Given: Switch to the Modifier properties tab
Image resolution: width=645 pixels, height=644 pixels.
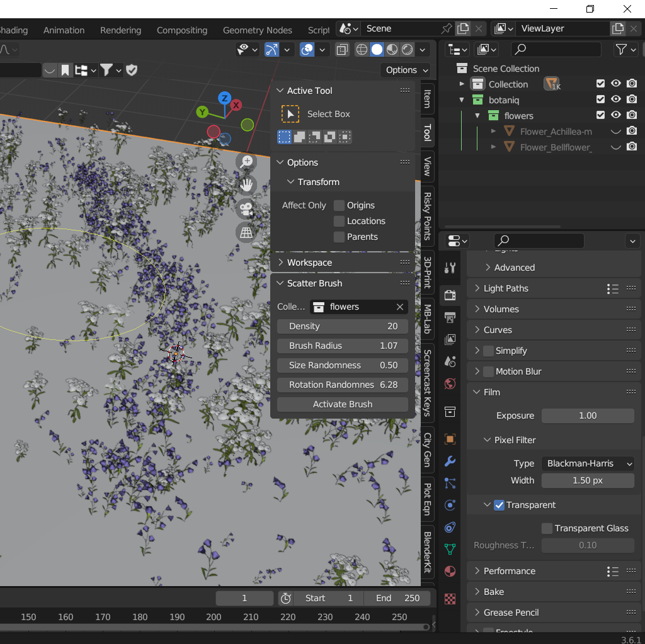Looking at the screenshot, I should (450, 461).
